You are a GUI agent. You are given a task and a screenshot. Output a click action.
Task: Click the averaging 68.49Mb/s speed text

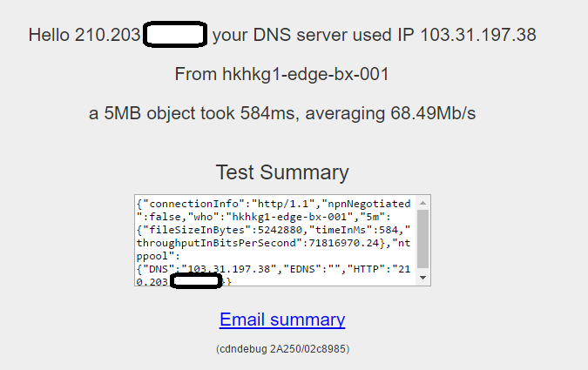(390, 113)
